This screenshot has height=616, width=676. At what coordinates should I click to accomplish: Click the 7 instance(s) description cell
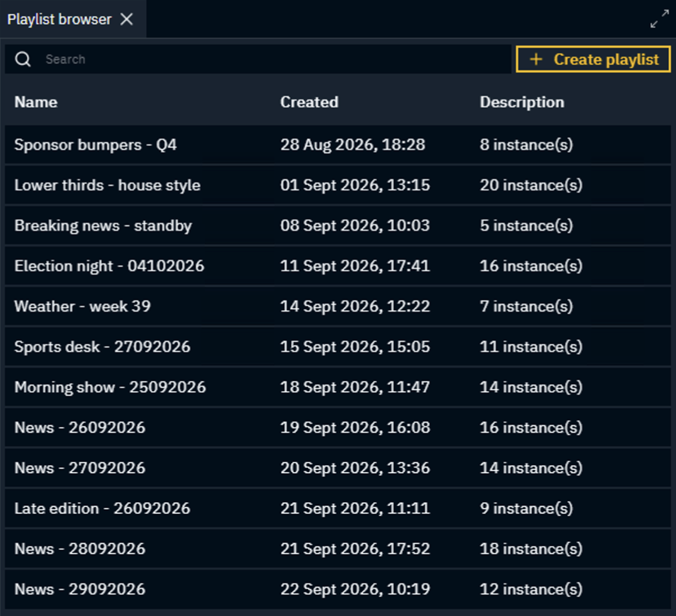tap(526, 306)
